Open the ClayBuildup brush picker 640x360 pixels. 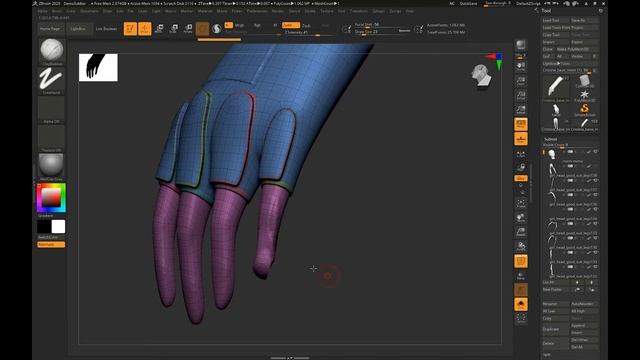(51, 50)
